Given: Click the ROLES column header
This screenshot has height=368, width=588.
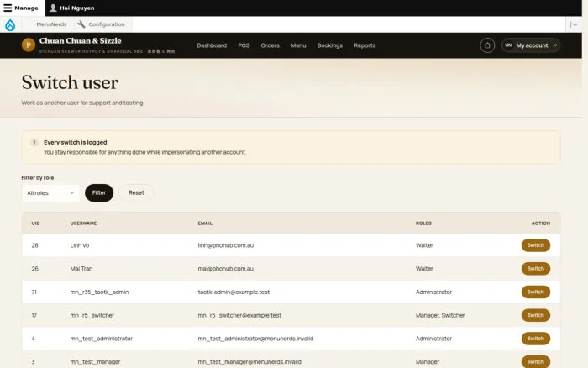Looking at the screenshot, I should click(423, 223).
